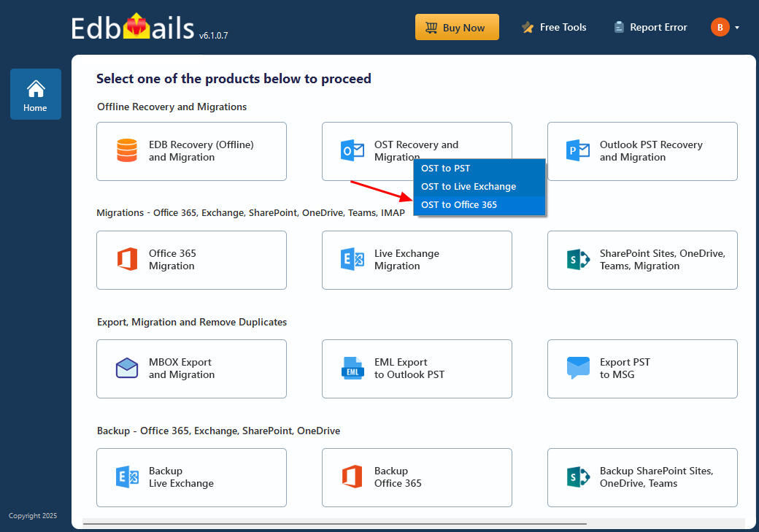Click the Live Exchange Migration icon
Screen dimensions: 759x532
point(352,260)
